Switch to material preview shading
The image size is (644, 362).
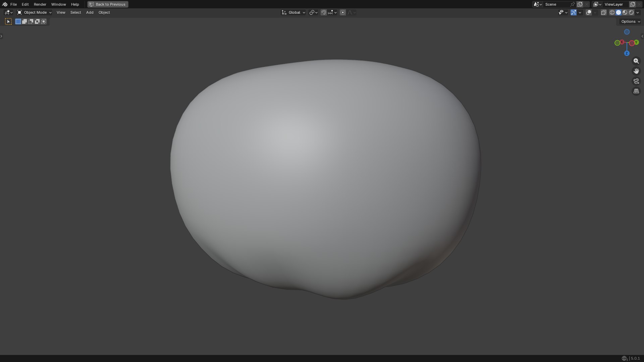pos(625,12)
